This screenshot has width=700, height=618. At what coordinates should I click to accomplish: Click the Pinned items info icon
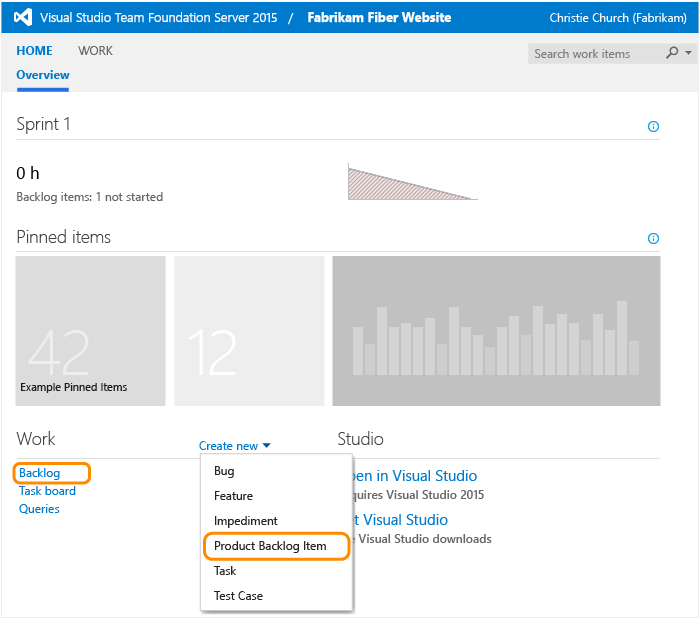(x=653, y=238)
